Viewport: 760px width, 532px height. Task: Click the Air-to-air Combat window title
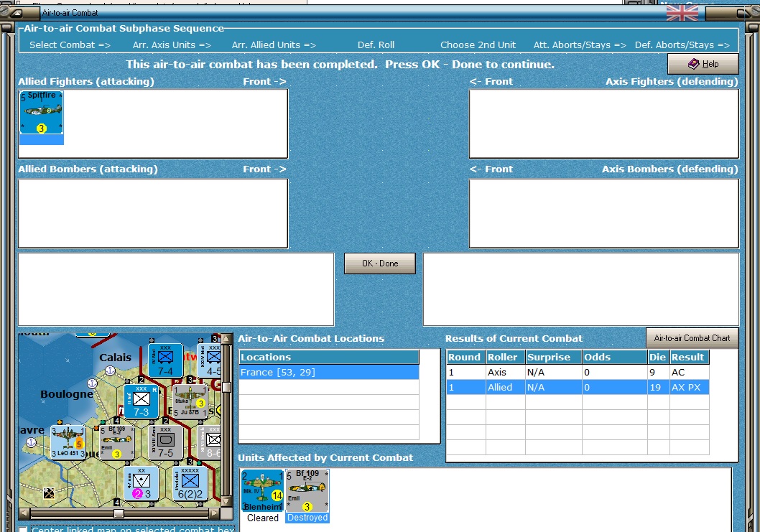[x=70, y=13]
